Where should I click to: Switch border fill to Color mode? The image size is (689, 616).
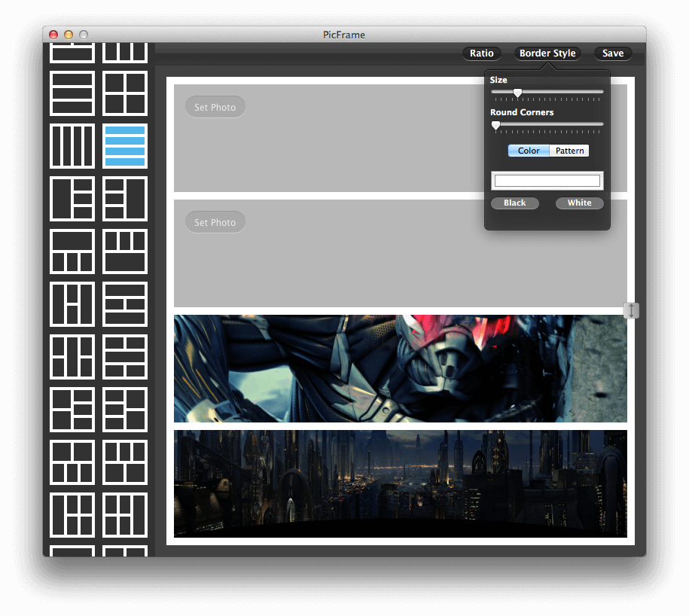click(529, 151)
